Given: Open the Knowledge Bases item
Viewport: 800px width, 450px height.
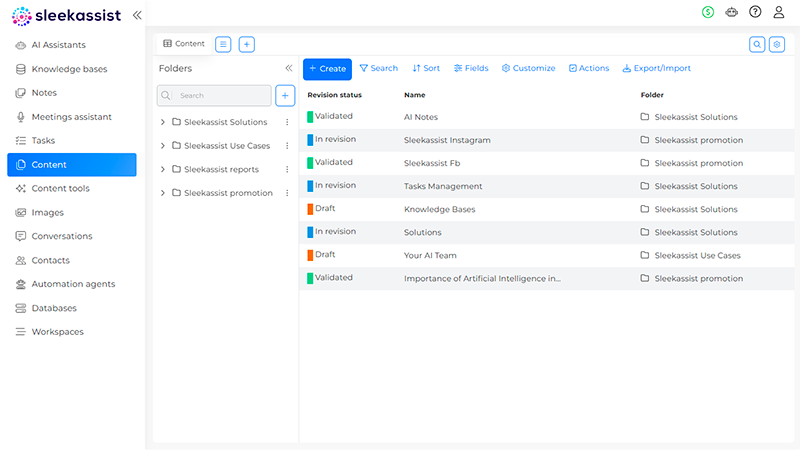Looking at the screenshot, I should click(x=440, y=209).
